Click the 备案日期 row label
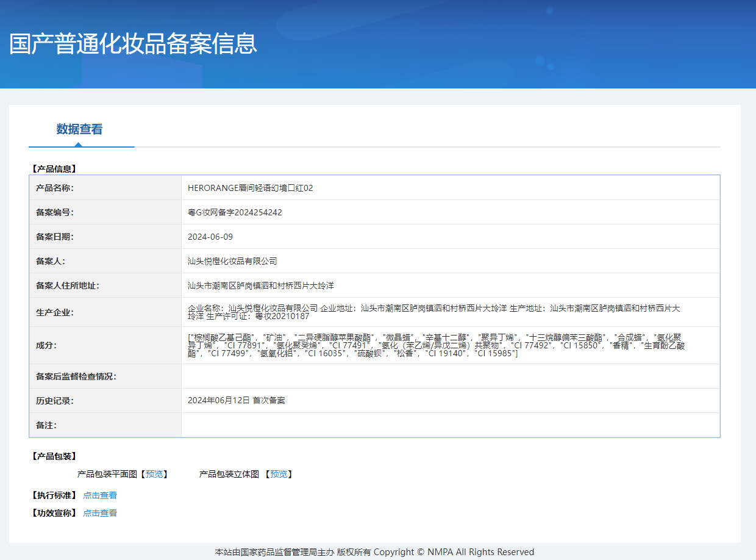 (55, 237)
